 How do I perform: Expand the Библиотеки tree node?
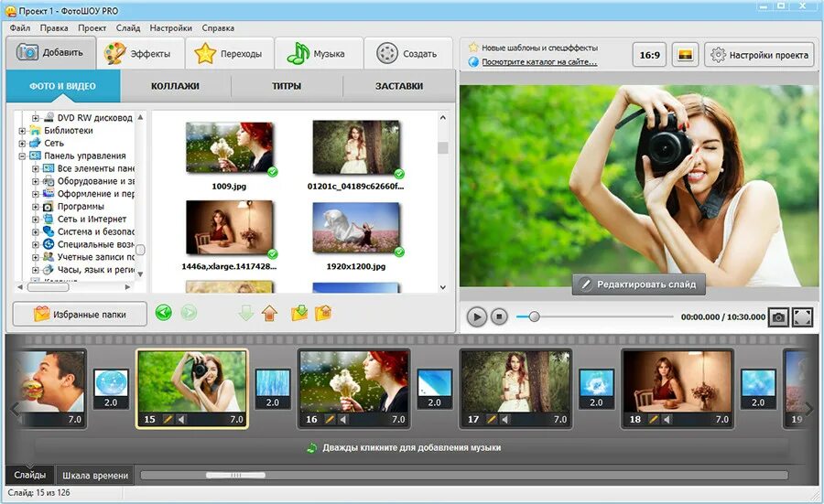tap(23, 131)
